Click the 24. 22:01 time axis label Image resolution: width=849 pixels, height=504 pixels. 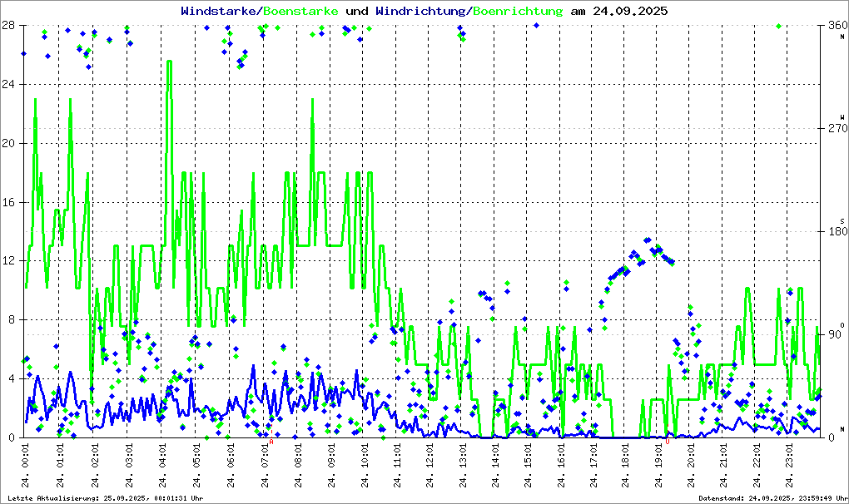click(757, 465)
